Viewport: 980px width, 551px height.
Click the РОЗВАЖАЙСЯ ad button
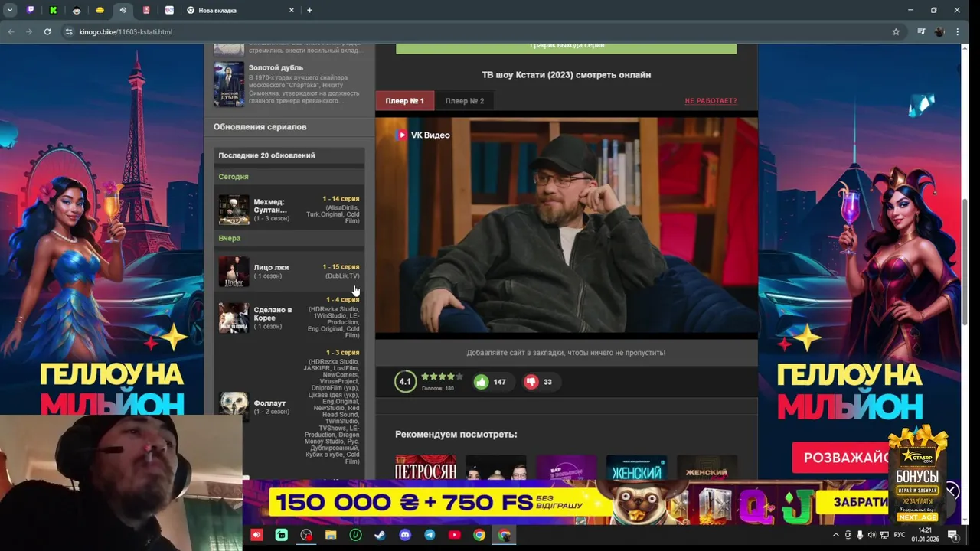842,458
